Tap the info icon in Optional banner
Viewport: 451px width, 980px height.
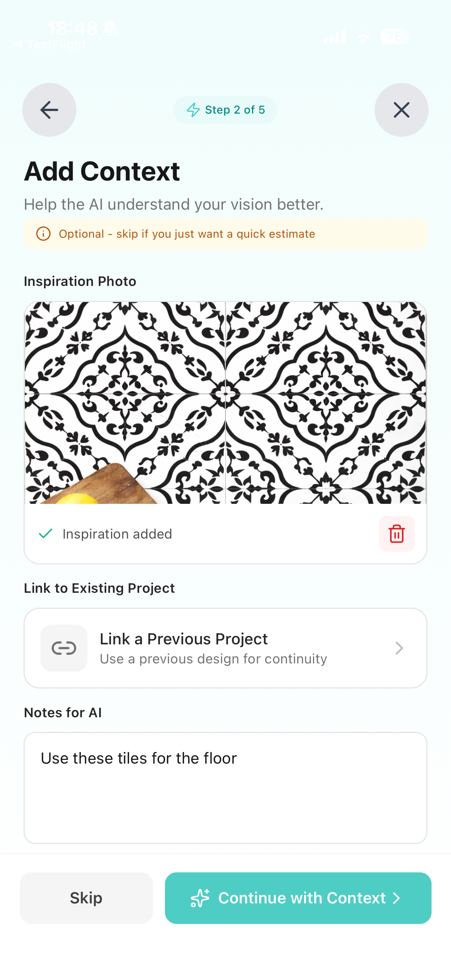(x=43, y=234)
